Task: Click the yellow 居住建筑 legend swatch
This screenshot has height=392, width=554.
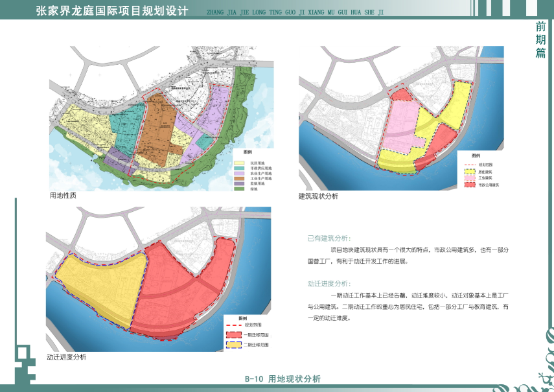Action: (x=470, y=172)
